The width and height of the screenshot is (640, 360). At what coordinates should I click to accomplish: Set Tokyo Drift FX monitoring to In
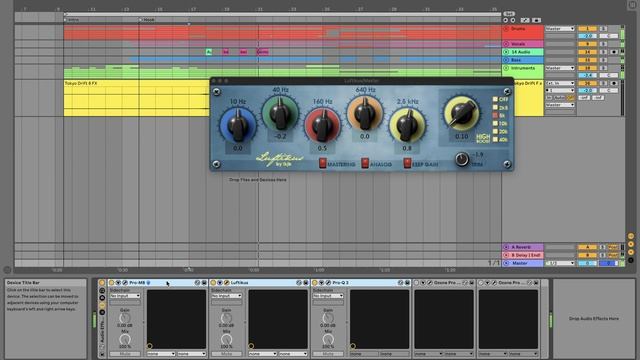549,98
